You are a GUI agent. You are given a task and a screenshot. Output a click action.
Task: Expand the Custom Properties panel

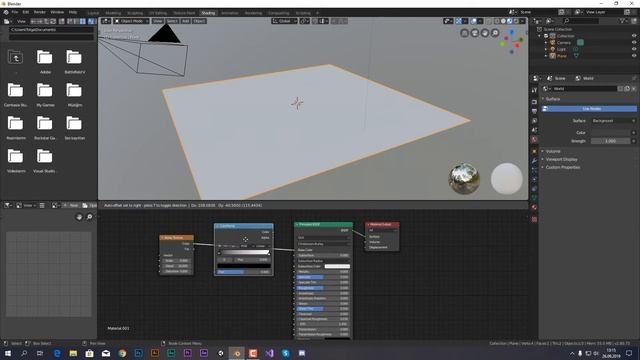point(561,167)
